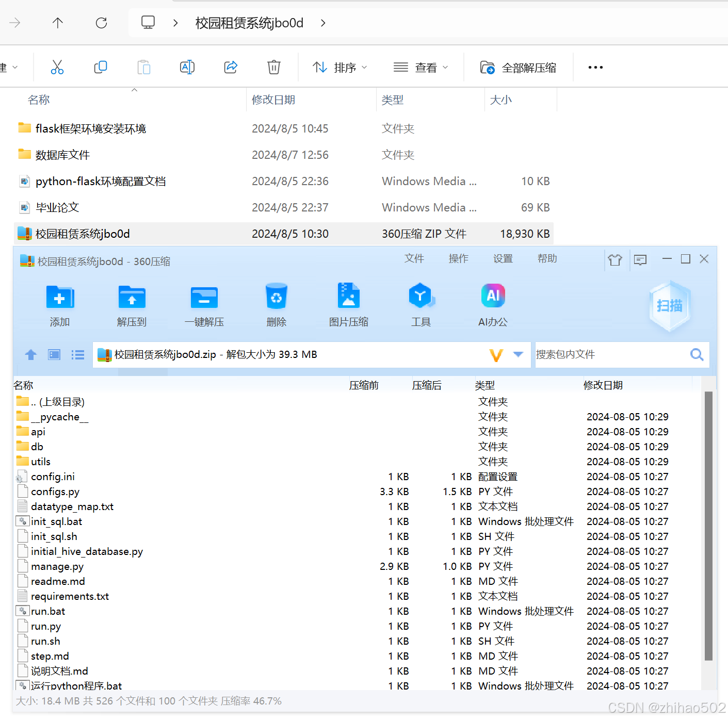
Task: Launch AI办公 in 360压缩
Action: coord(493,306)
